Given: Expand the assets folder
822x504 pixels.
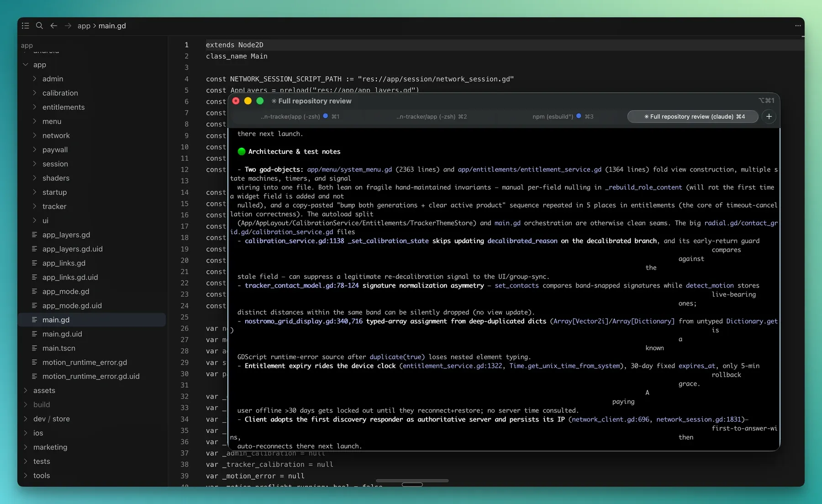Looking at the screenshot, I should [26, 390].
